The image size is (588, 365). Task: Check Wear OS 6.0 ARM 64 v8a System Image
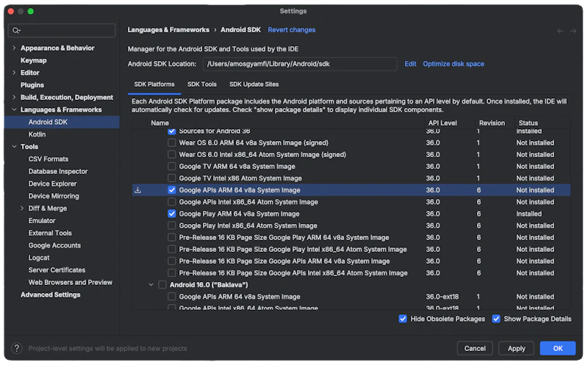[172, 142]
